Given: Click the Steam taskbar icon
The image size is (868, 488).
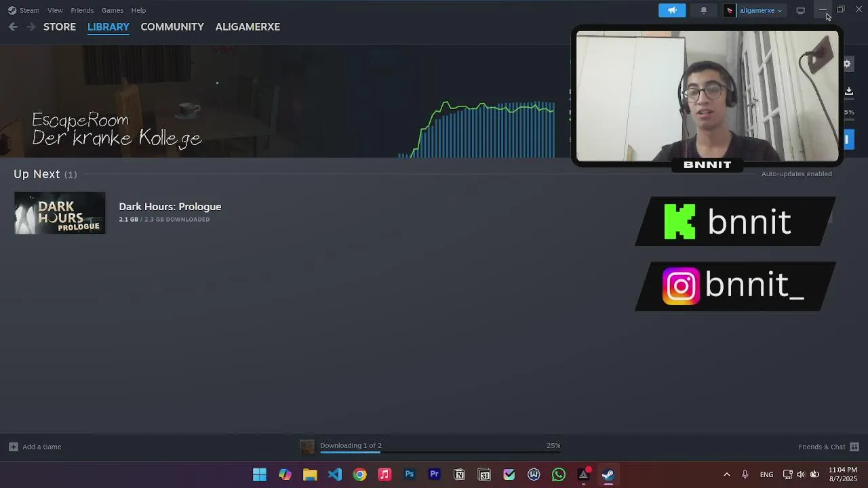Looking at the screenshot, I should pyautogui.click(x=608, y=474).
